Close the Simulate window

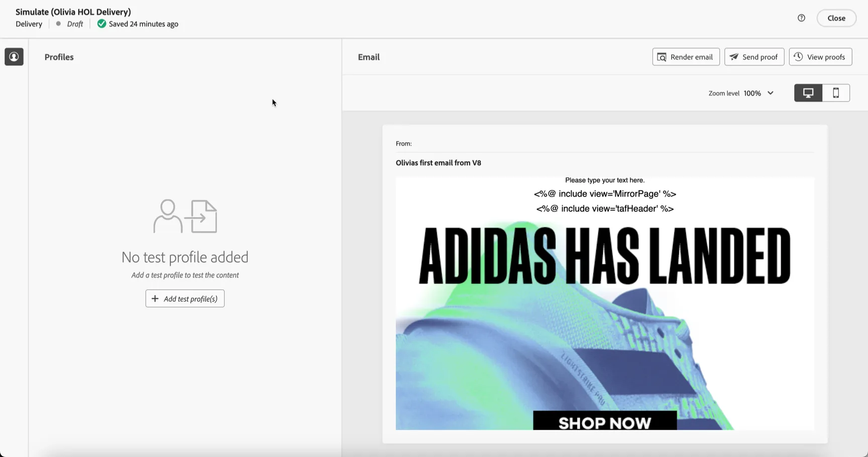pos(836,18)
